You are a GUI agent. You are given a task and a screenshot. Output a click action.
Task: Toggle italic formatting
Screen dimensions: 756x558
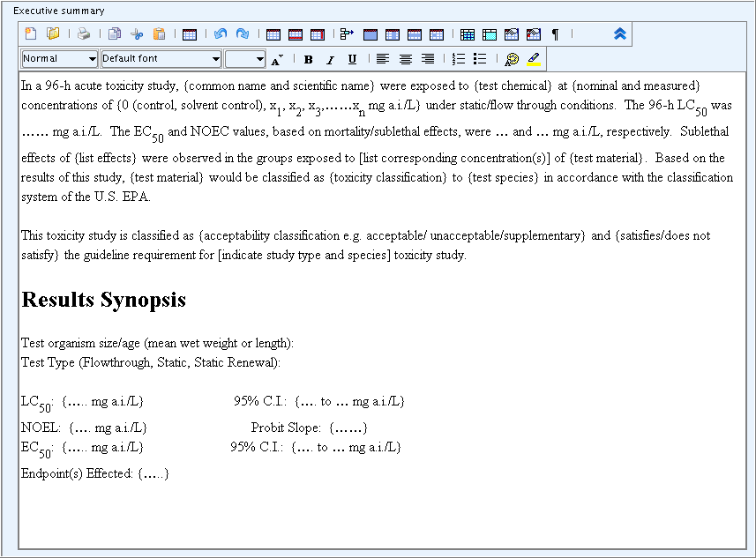tap(330, 59)
